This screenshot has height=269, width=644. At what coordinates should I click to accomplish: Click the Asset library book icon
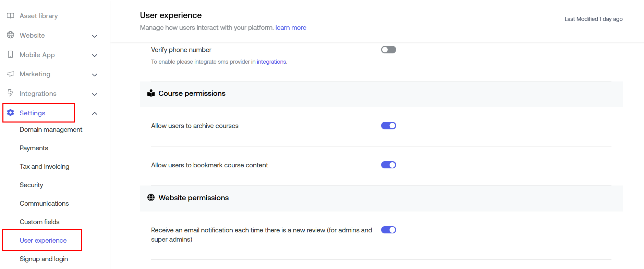point(11,16)
